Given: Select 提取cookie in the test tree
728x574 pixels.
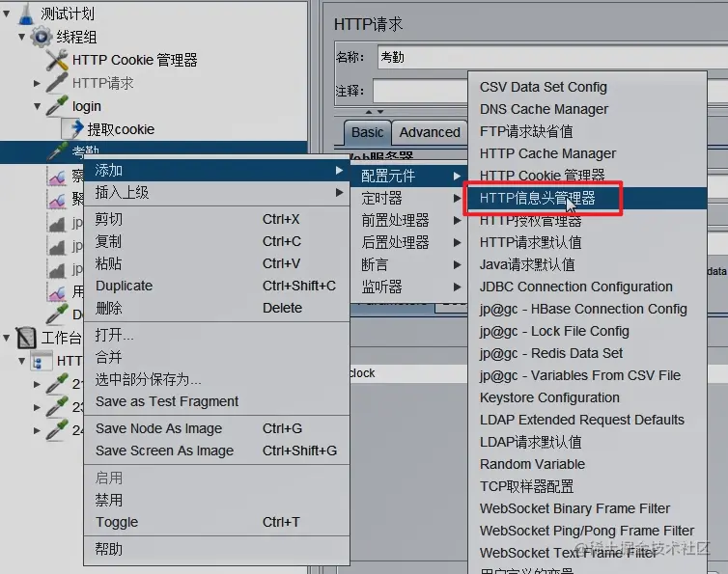Looking at the screenshot, I should pos(121,129).
